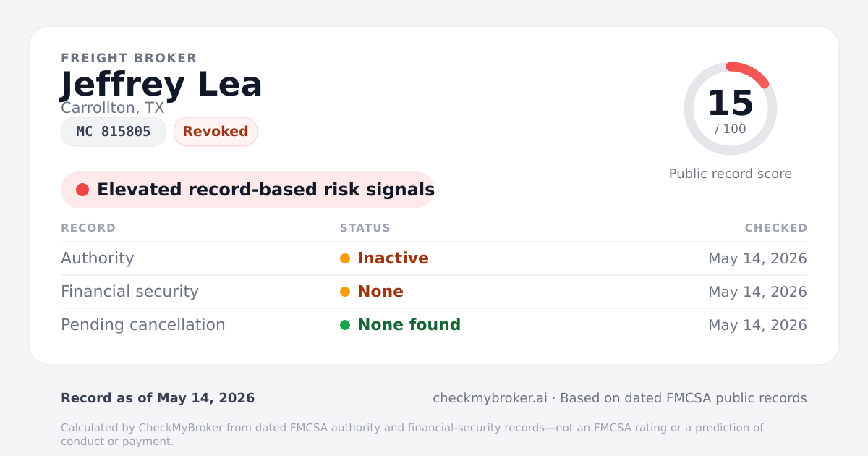Click the RECORD column header
The width and height of the screenshot is (868, 456).
88,228
